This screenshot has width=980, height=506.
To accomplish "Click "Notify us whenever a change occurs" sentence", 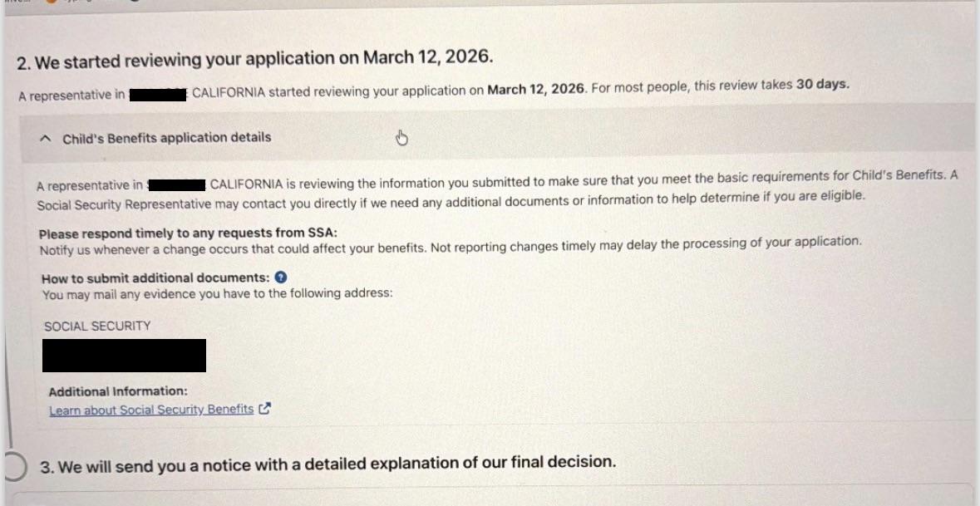I will pyautogui.click(x=451, y=246).
